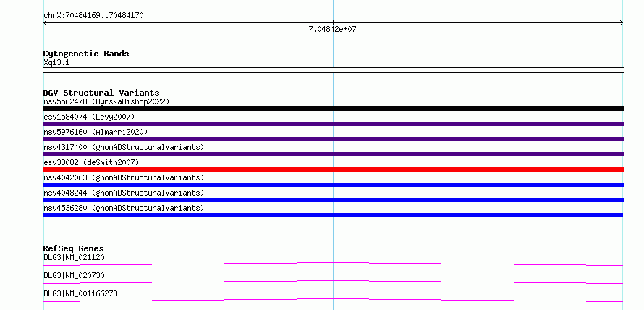The image size is (644, 310).
Task: Open variant label nsv5976160 (Almarri2020)
Action: click(96, 132)
